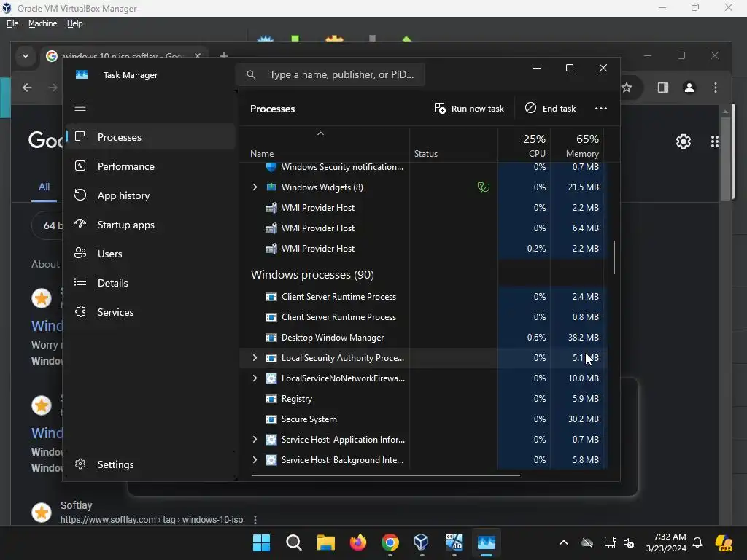Image resolution: width=747 pixels, height=560 pixels.
Task: Open Task Manager Settings
Action: pyautogui.click(x=150, y=464)
